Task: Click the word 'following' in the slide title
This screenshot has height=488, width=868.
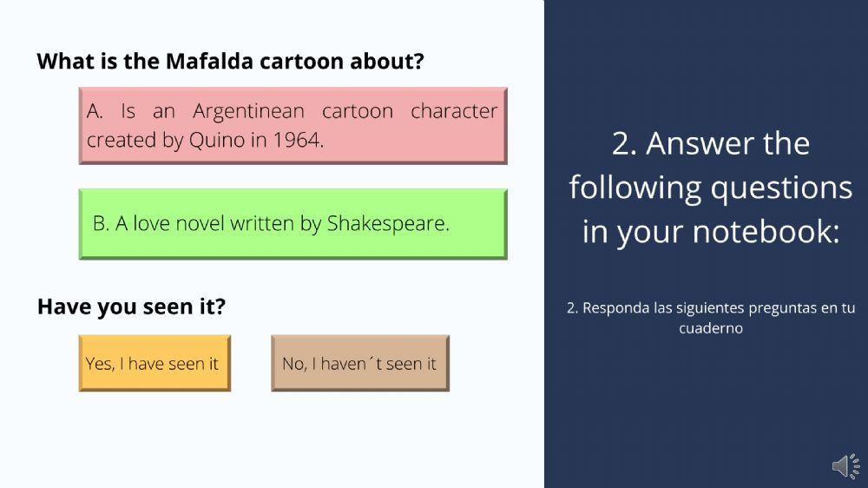Action: (635, 188)
